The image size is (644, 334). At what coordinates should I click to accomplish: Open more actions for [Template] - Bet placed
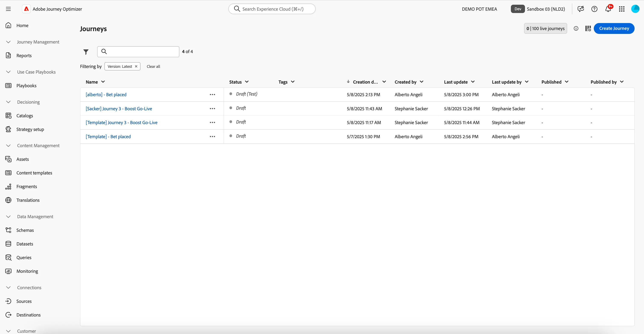pos(212,137)
